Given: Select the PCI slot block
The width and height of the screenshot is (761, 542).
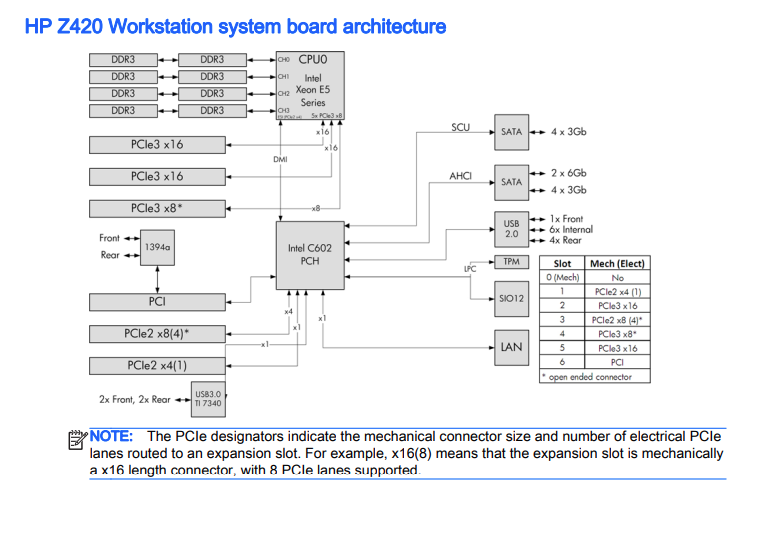Looking at the screenshot, I should [157, 302].
